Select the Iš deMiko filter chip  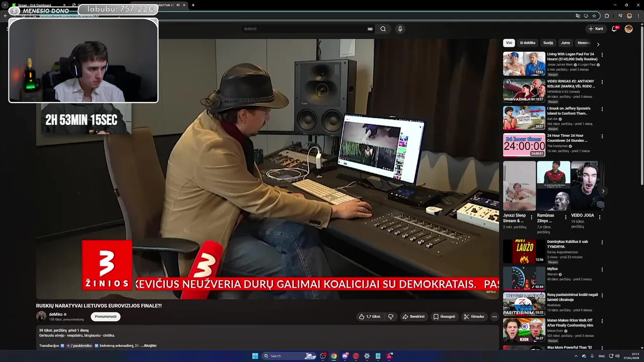point(528,43)
